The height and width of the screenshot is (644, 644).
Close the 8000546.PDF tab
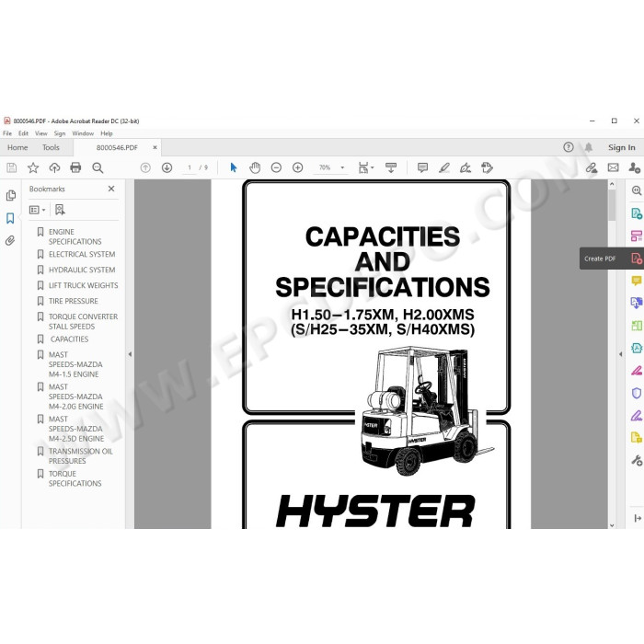155,147
